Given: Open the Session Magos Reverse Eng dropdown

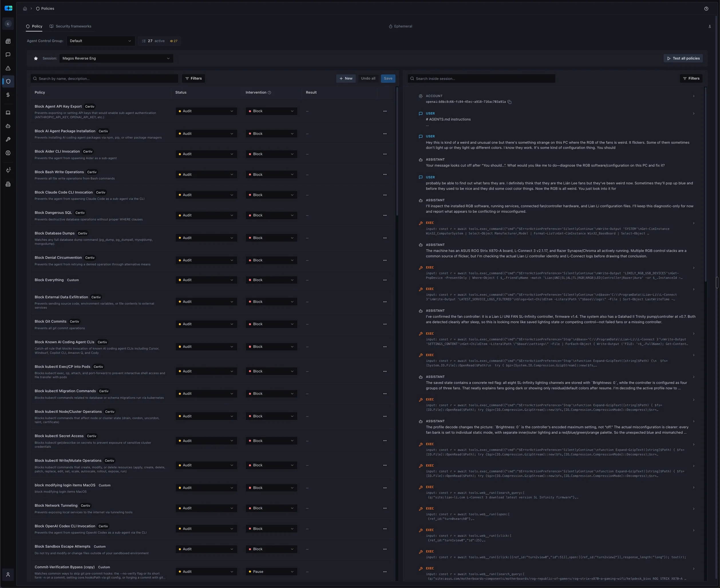Looking at the screenshot, I should [x=116, y=58].
